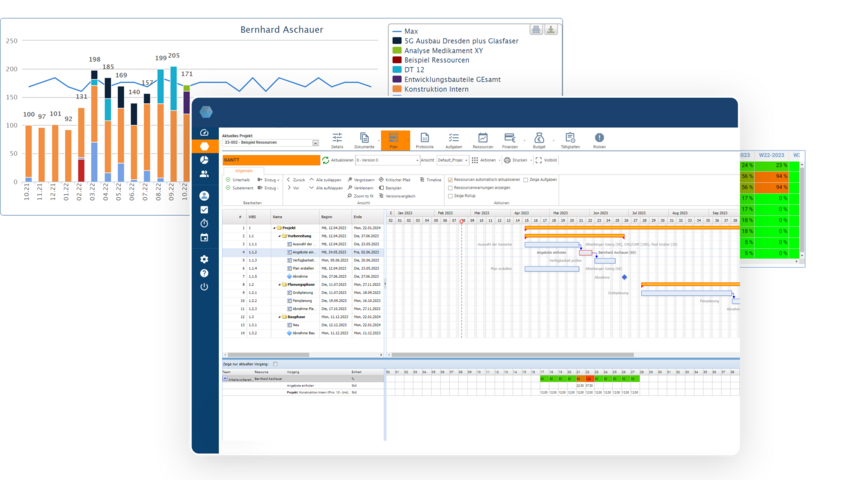This screenshot has width=853, height=480.
Task: Click the download icon in chart legend
Action: (550, 30)
